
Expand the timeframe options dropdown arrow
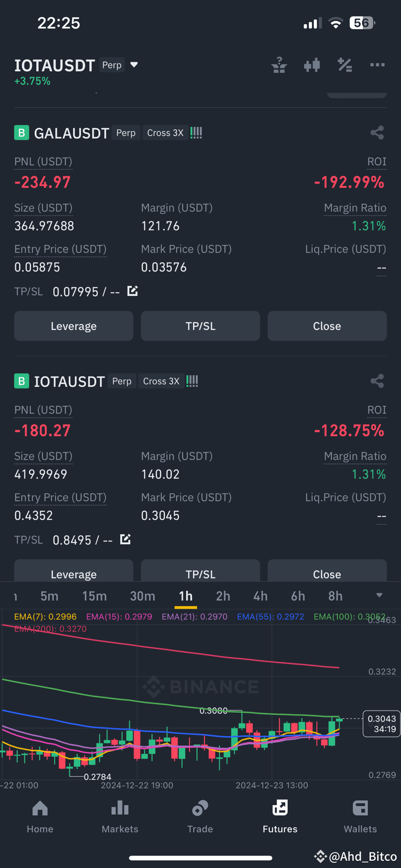coord(379,595)
